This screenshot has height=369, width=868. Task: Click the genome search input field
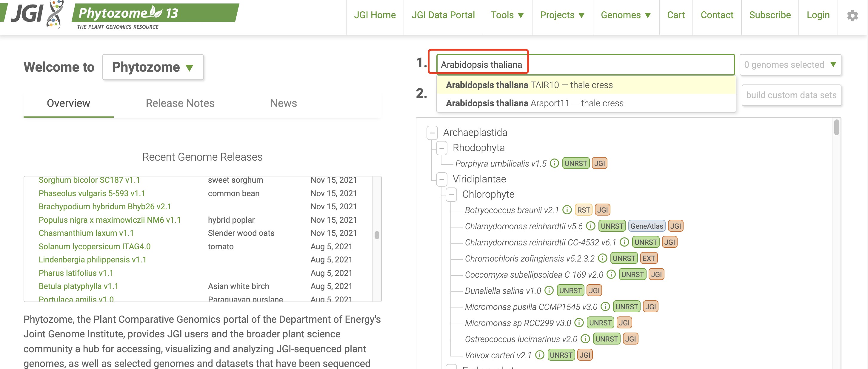click(585, 65)
